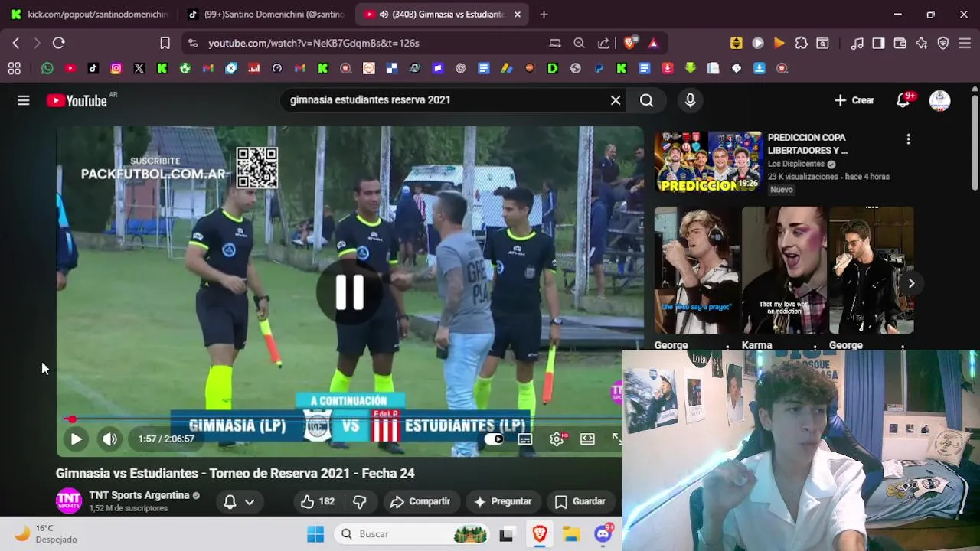This screenshot has height=551, width=980.
Task: Open the YouTube hamburger guide menu
Action: point(24,100)
